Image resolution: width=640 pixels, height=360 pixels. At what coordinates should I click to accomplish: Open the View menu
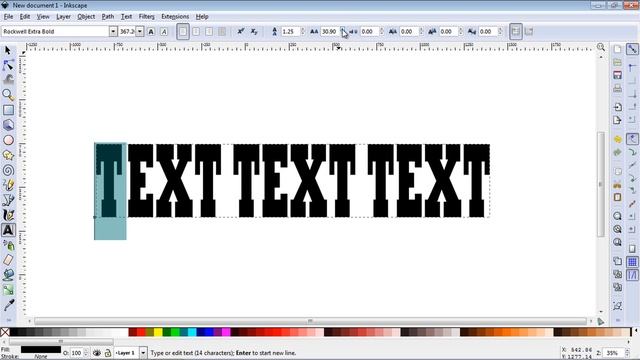43,17
